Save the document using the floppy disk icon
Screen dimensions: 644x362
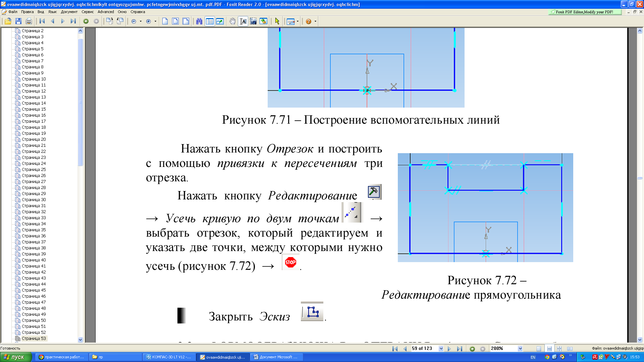tap(18, 21)
